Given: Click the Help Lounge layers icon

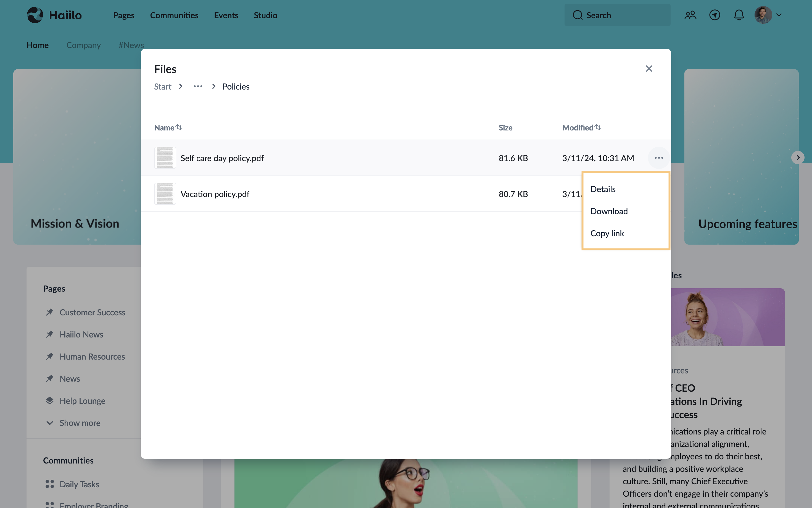Looking at the screenshot, I should pos(50,400).
